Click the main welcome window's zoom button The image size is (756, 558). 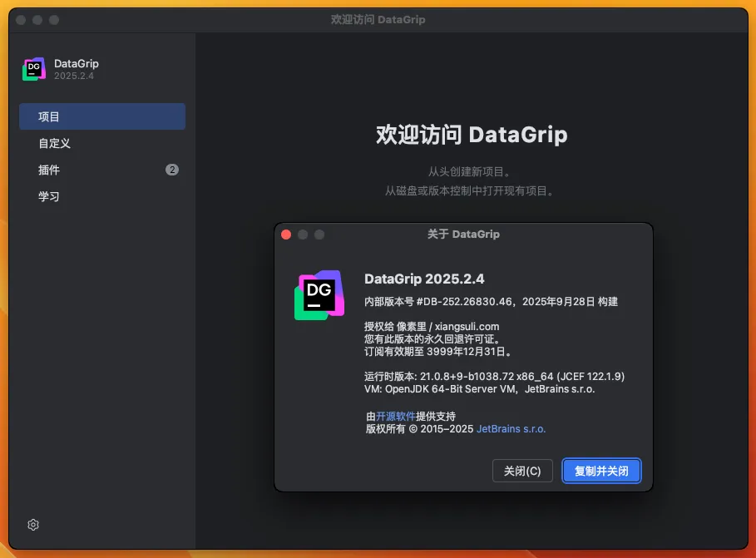(x=54, y=19)
